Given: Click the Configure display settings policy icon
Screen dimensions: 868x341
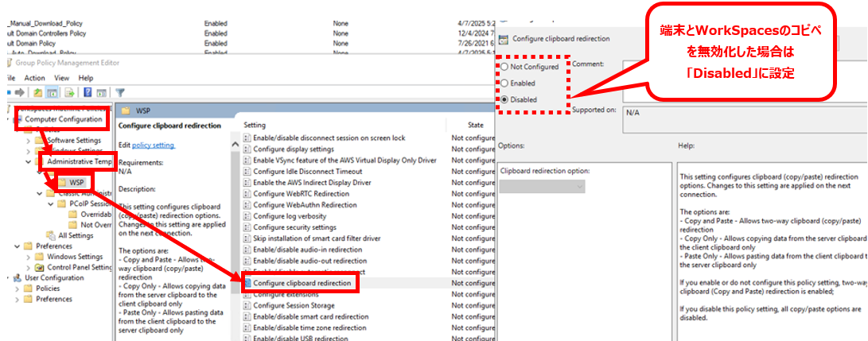Looking at the screenshot, I should (247, 149).
